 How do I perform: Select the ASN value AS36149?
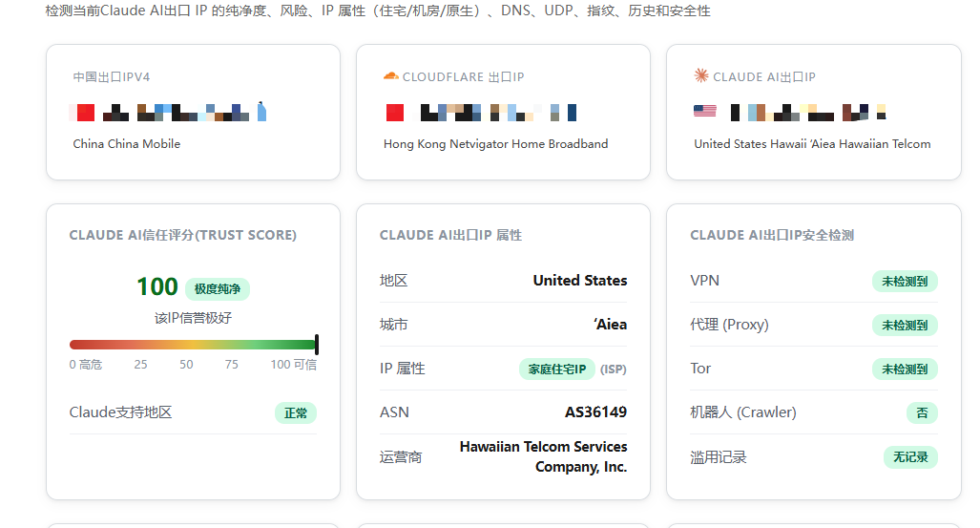595,412
